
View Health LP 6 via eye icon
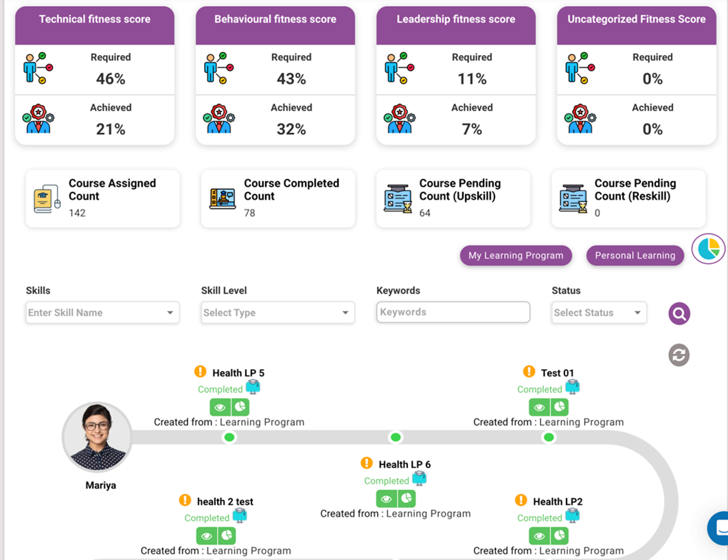(x=386, y=499)
